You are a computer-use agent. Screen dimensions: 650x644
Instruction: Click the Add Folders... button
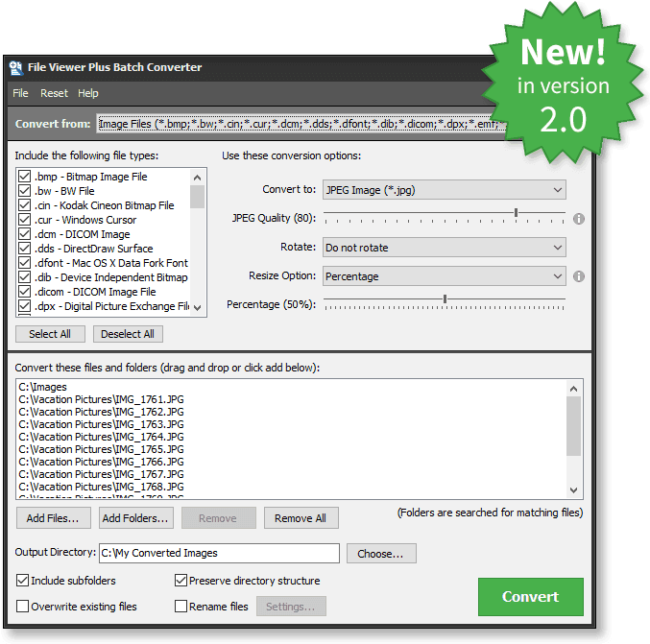pyautogui.click(x=136, y=518)
